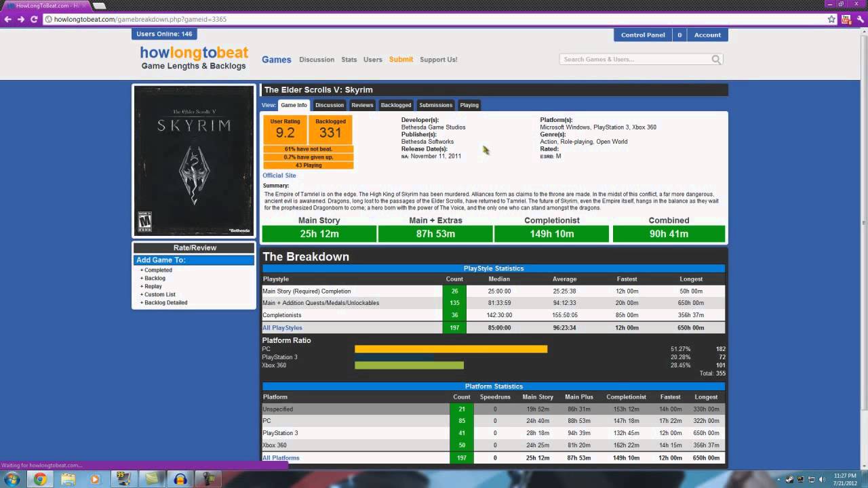The height and width of the screenshot is (488, 868).
Task: Open the headphones audio app in the taskbar
Action: coord(180,479)
